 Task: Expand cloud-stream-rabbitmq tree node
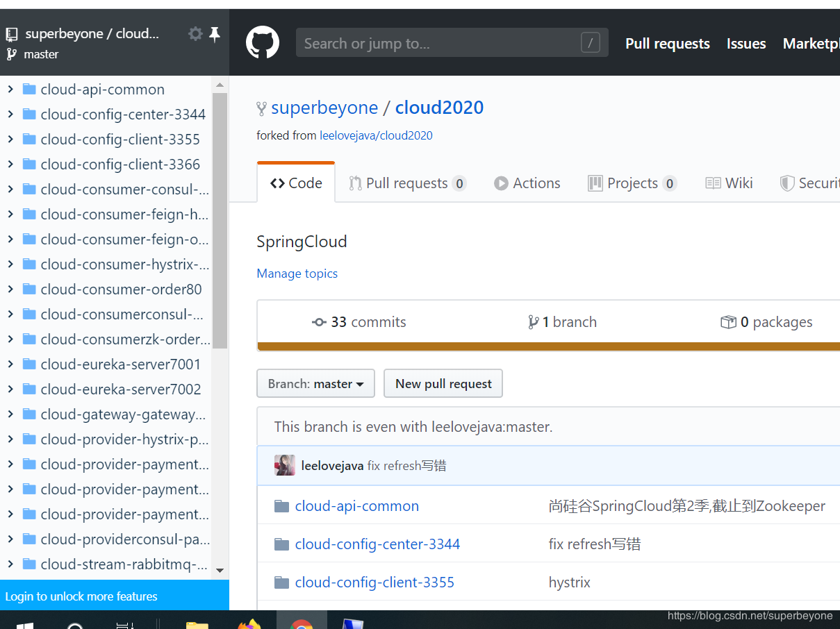pos(10,564)
